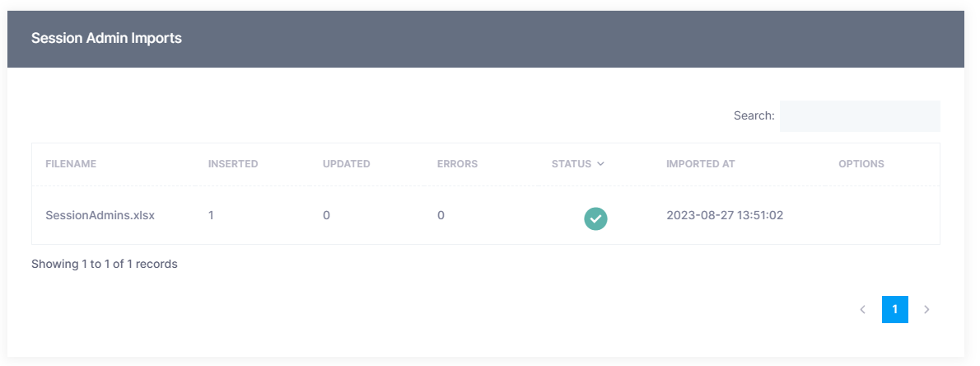Click the 'Showing 1 to 1' records text
Viewport: 980px width, 366px height.
[x=105, y=265]
